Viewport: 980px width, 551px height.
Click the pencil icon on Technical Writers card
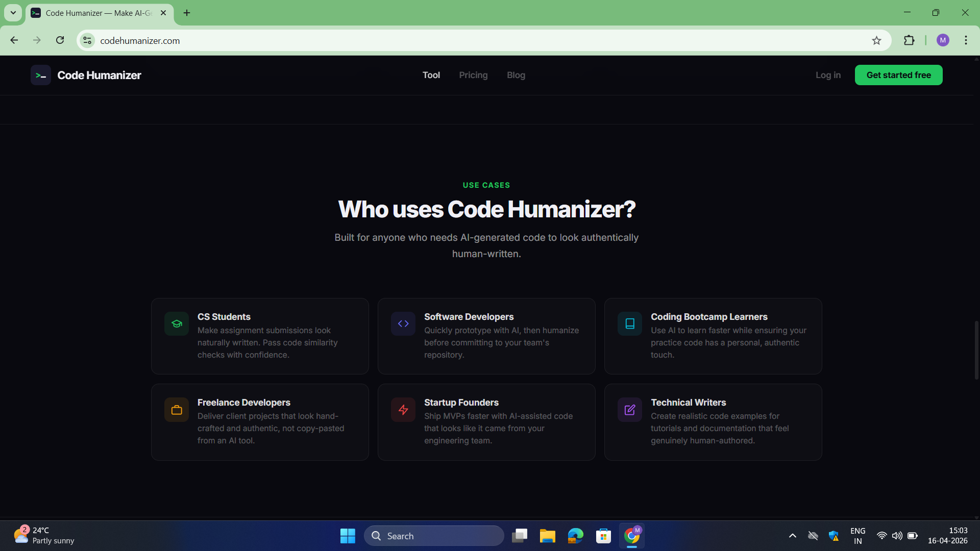(x=629, y=409)
